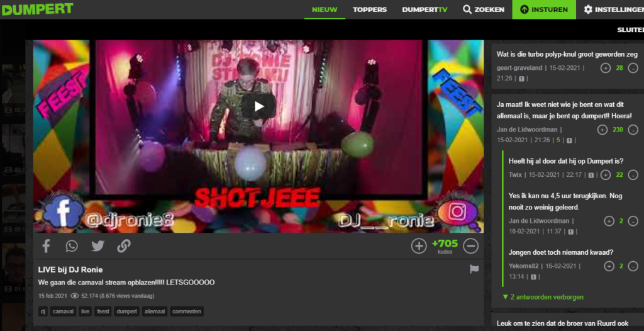Open the Dumpert logo homepage
The width and height of the screenshot is (644, 331).
coord(37,9)
